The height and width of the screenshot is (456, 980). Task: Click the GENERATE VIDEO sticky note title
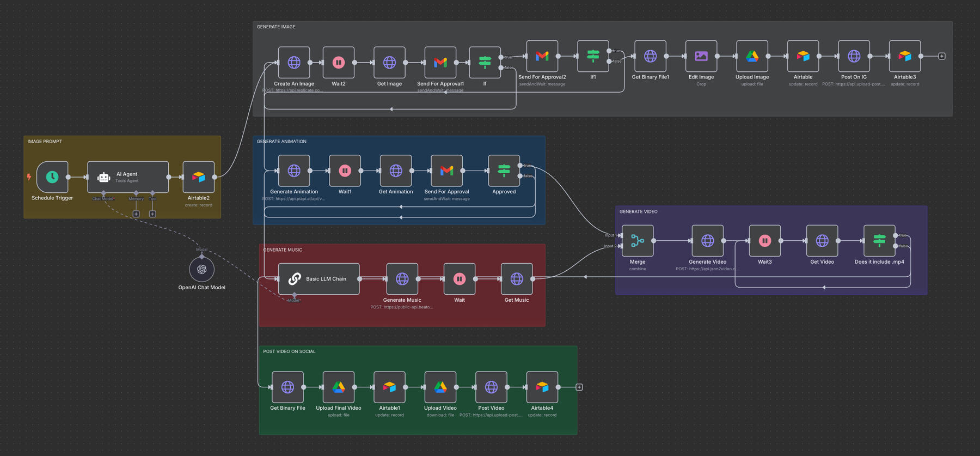pyautogui.click(x=638, y=212)
